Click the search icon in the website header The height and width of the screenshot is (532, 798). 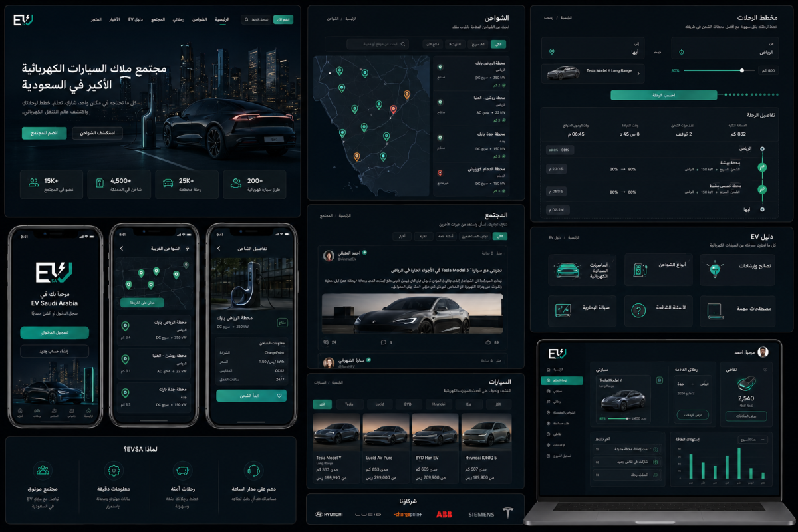pyautogui.click(x=247, y=20)
